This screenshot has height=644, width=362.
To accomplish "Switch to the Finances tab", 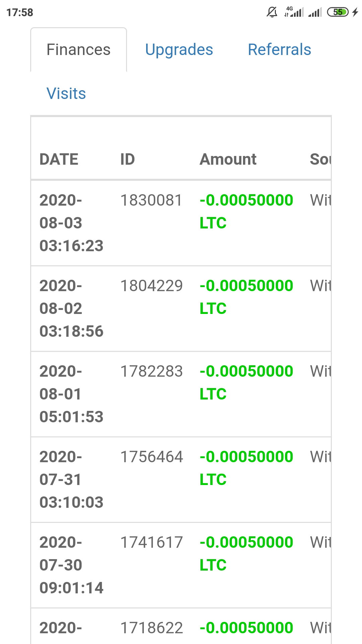I will click(x=78, y=50).
